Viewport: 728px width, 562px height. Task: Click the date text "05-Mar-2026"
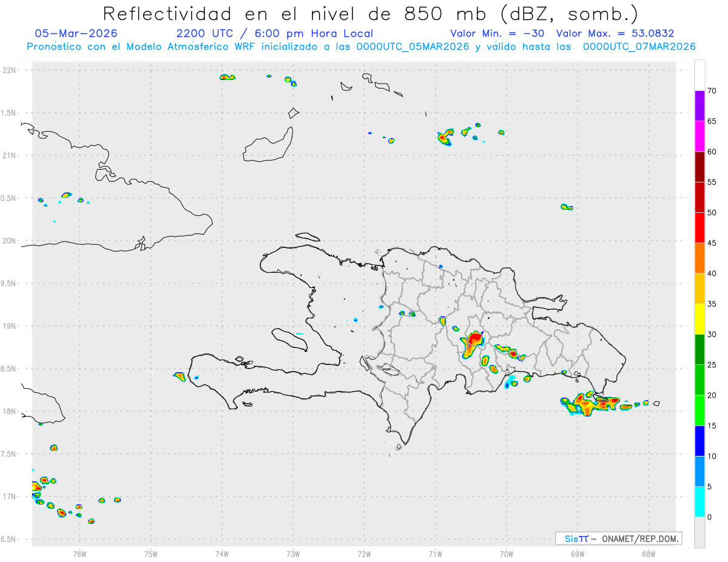click(76, 33)
